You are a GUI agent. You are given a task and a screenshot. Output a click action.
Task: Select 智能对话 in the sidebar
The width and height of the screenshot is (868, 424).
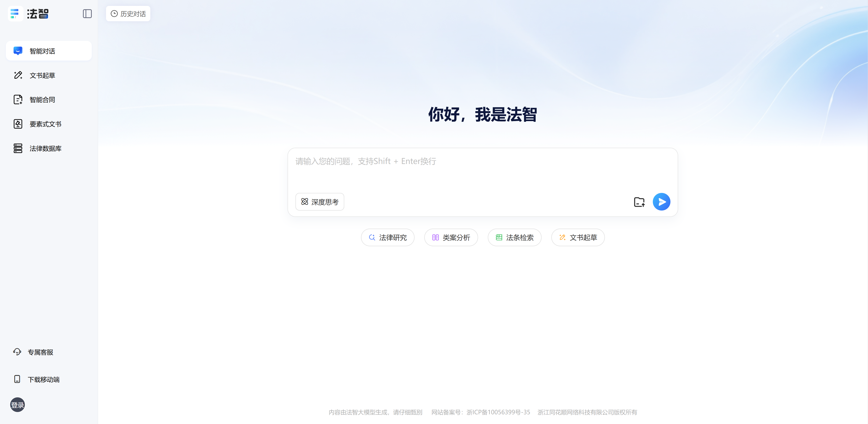(x=49, y=51)
